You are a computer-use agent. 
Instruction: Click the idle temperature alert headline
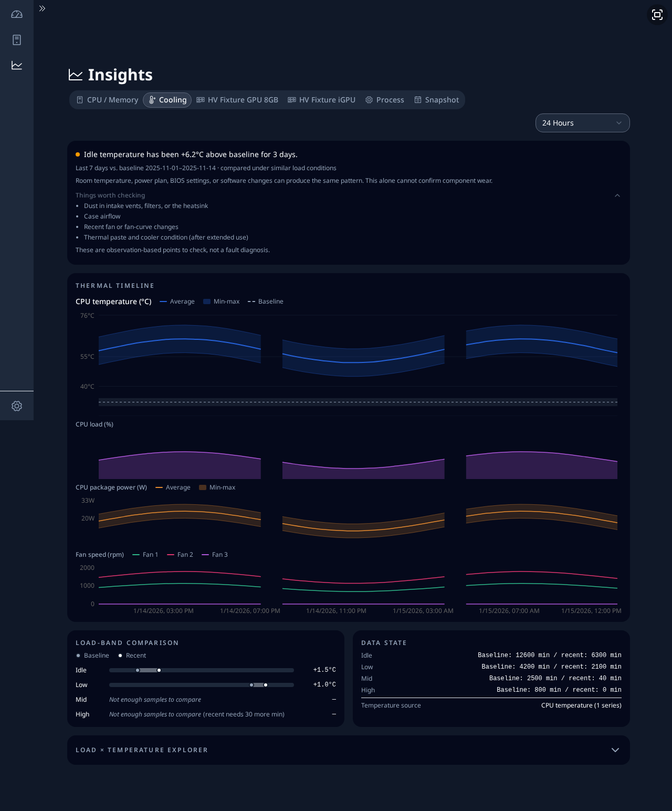[x=191, y=154]
